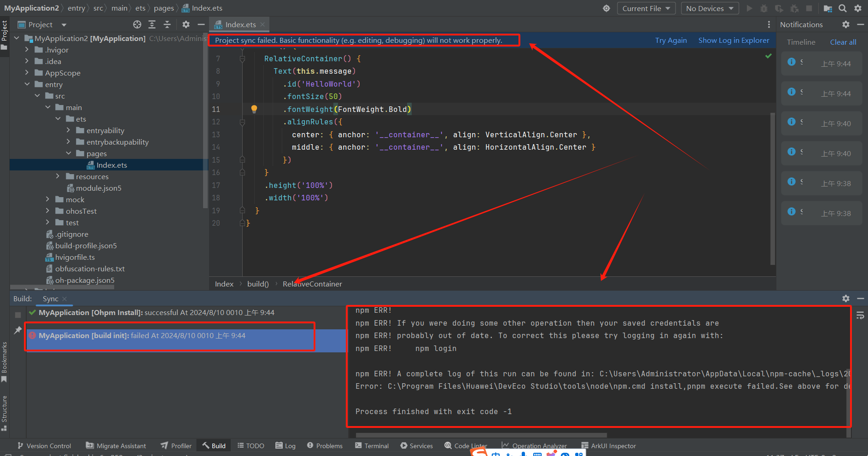Start debugging with the bug icon
This screenshot has width=868, height=456.
(x=764, y=8)
